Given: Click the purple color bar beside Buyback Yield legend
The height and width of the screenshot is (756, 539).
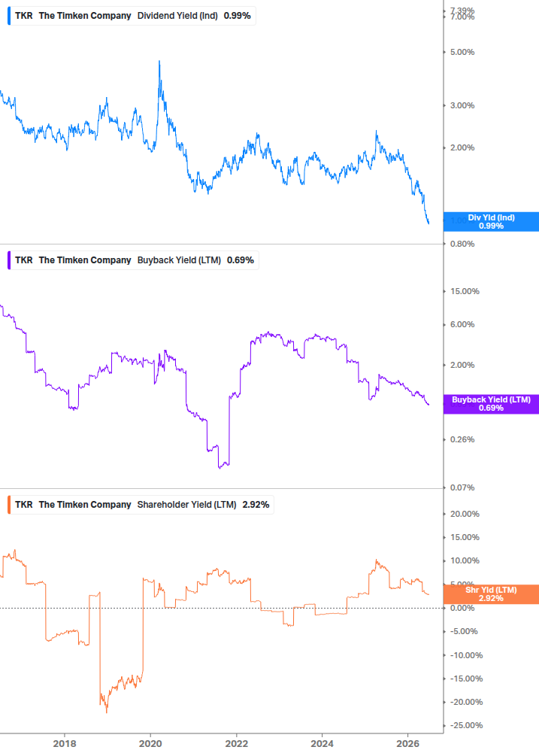Looking at the screenshot, I should click(9, 260).
